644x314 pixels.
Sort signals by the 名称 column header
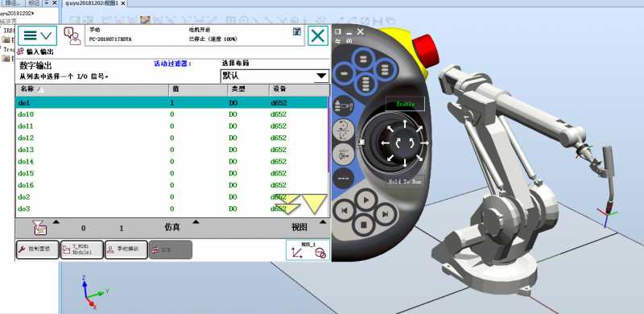pos(92,89)
